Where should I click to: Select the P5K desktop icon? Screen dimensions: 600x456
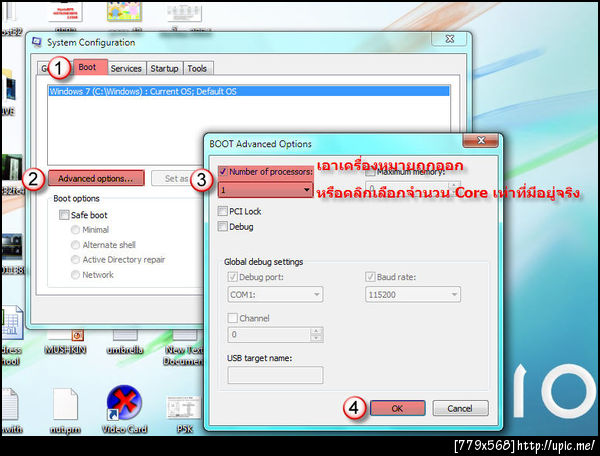coord(184,415)
